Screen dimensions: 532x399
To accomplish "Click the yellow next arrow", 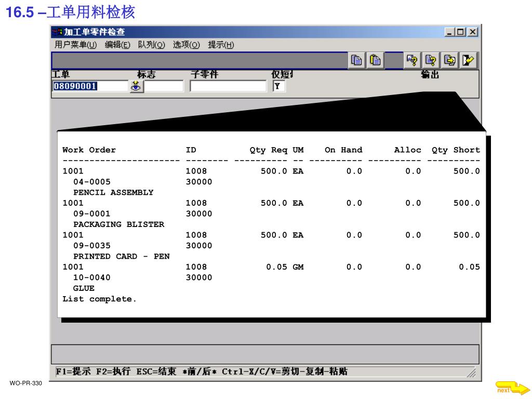I will tap(512, 389).
